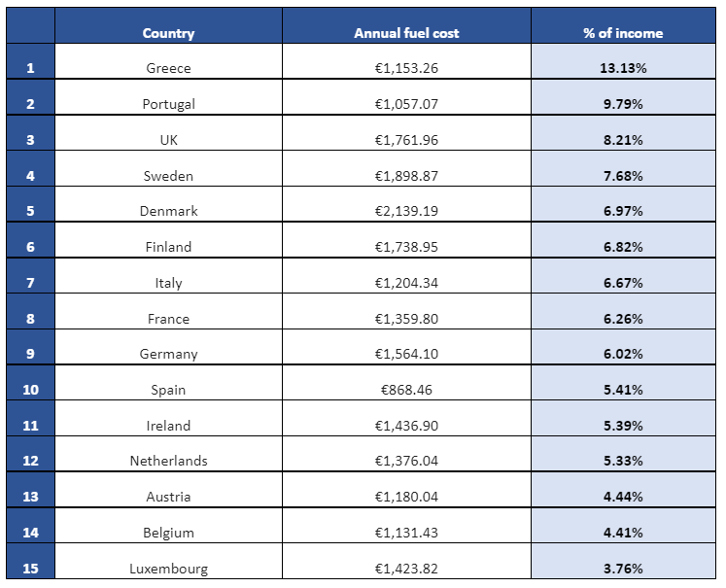Select UK's 8.21% income cell
This screenshot has height=588, width=726.
[x=623, y=133]
